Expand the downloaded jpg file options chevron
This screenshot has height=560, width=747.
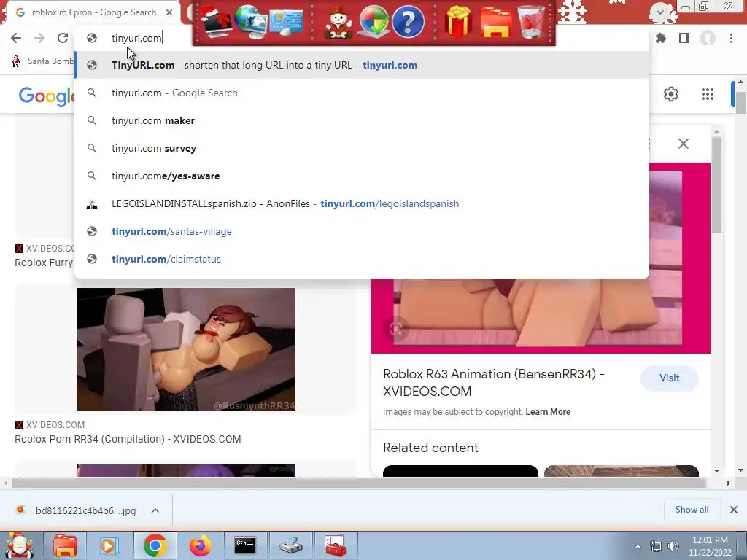point(155,510)
